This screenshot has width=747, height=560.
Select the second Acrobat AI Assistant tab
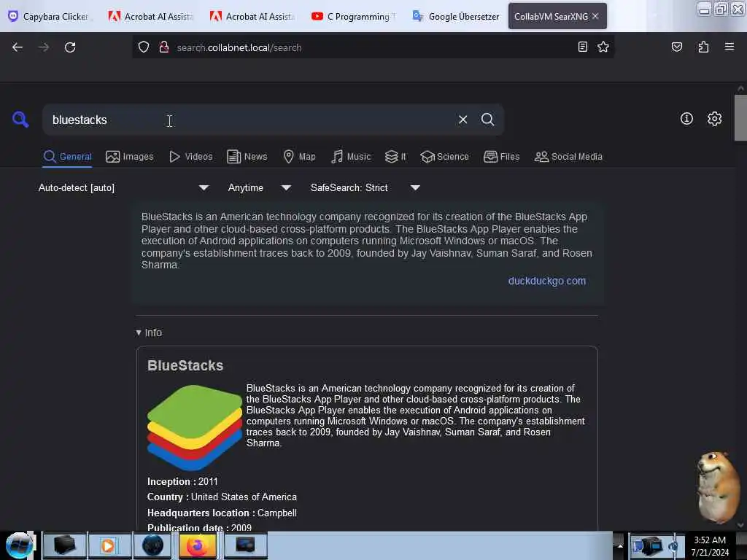click(252, 16)
